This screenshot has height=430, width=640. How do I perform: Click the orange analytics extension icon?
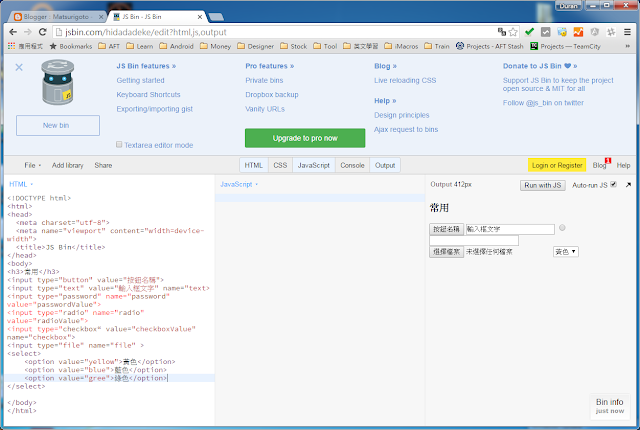point(578,32)
